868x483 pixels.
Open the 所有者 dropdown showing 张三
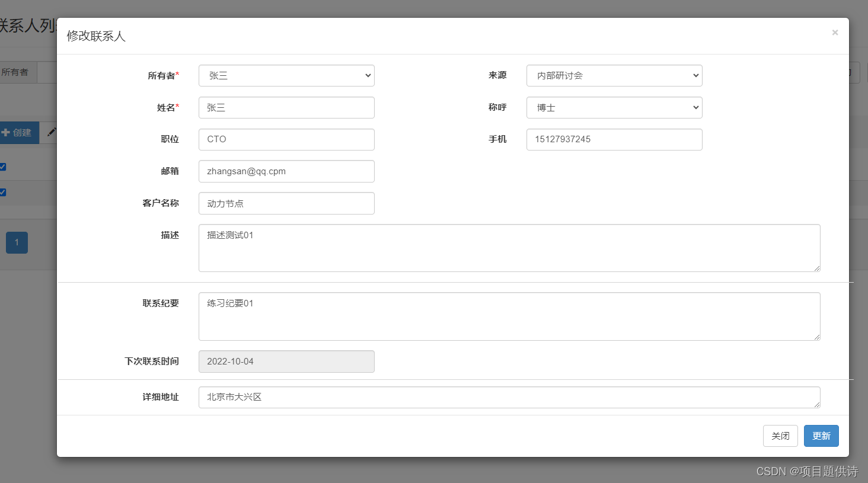[x=286, y=75]
